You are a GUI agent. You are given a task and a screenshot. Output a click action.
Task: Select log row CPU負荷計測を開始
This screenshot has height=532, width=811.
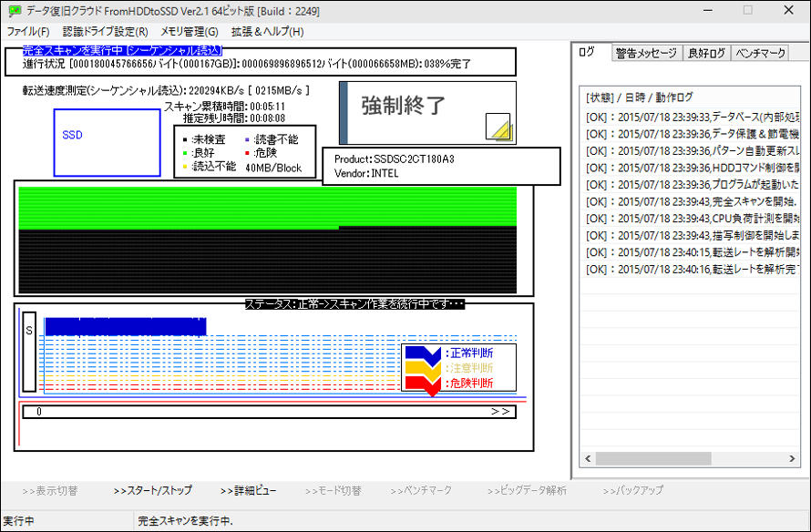[691, 219]
